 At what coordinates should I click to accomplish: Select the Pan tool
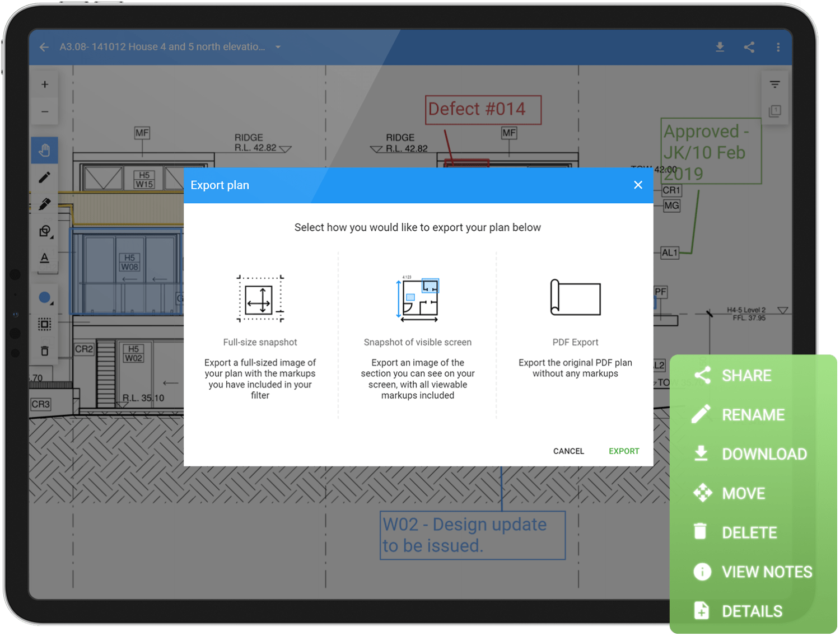[x=45, y=150]
